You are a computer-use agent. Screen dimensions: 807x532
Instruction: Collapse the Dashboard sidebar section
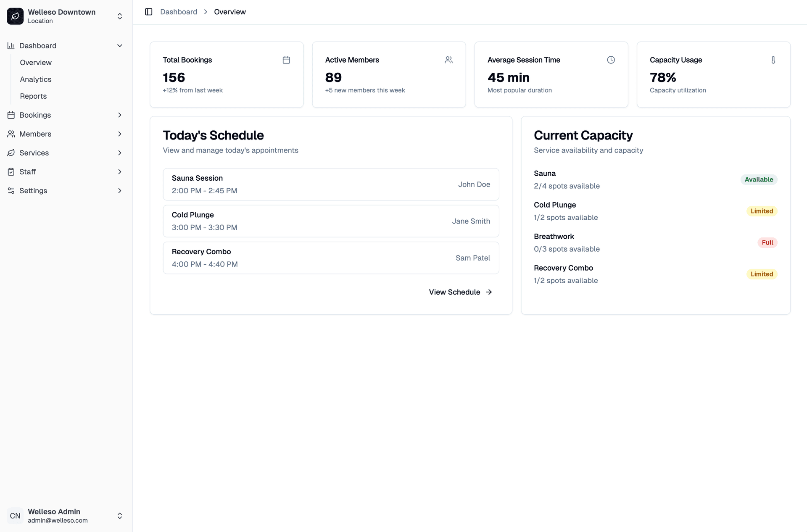[x=119, y=46]
